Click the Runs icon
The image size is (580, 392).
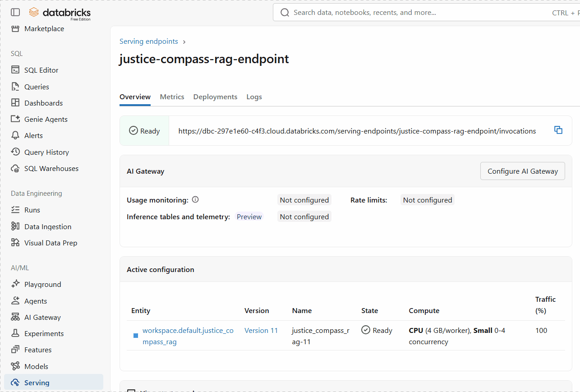(x=15, y=210)
